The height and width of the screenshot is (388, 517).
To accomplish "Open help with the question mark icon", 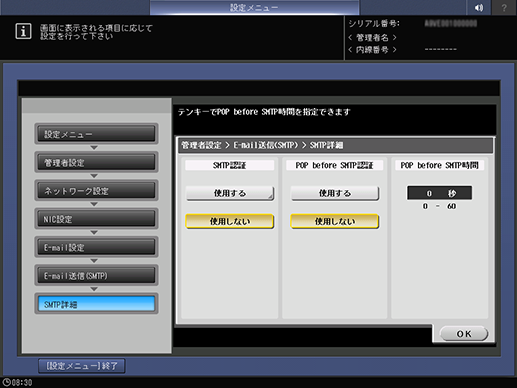I will 504,7.
